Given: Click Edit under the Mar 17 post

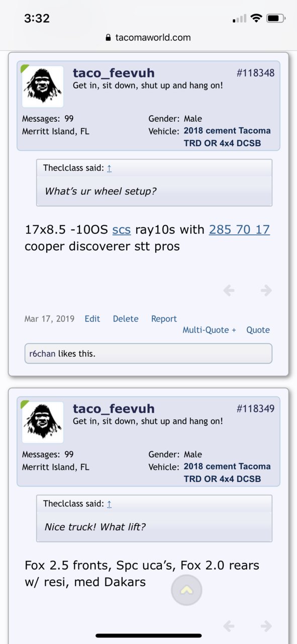Looking at the screenshot, I should click(x=92, y=318).
